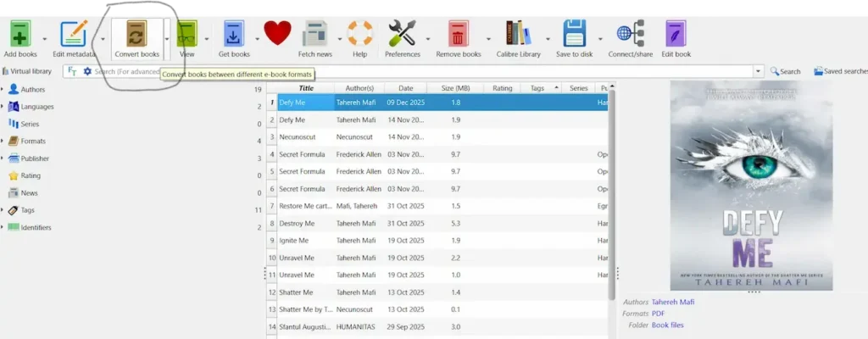
Task: Select Authors in tag browser
Action: (33, 89)
